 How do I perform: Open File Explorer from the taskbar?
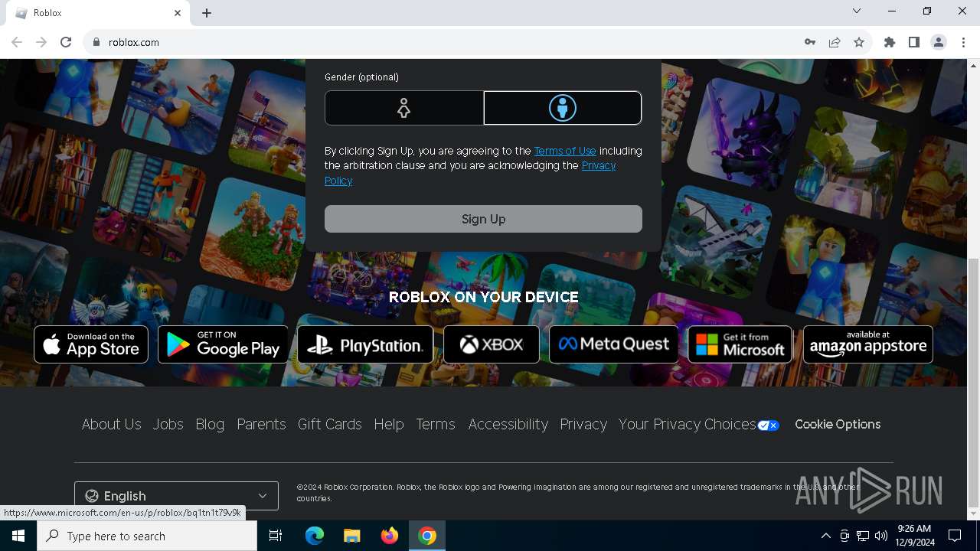click(x=351, y=536)
